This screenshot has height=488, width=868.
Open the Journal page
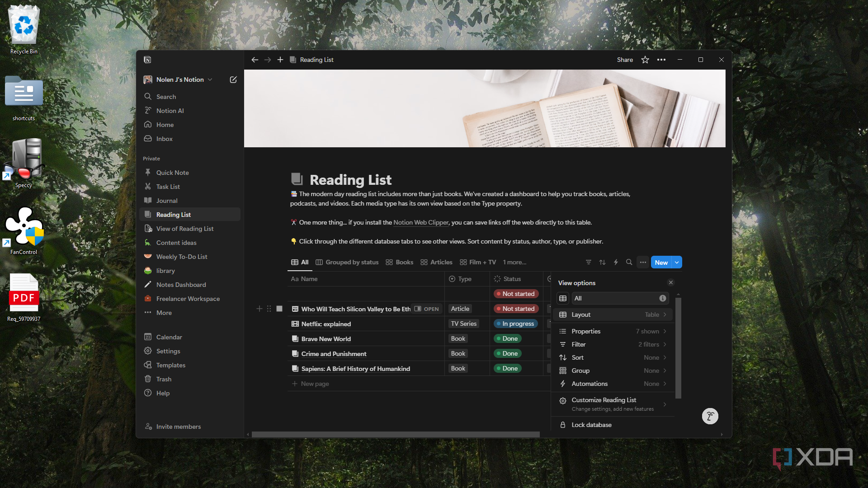pos(190,201)
